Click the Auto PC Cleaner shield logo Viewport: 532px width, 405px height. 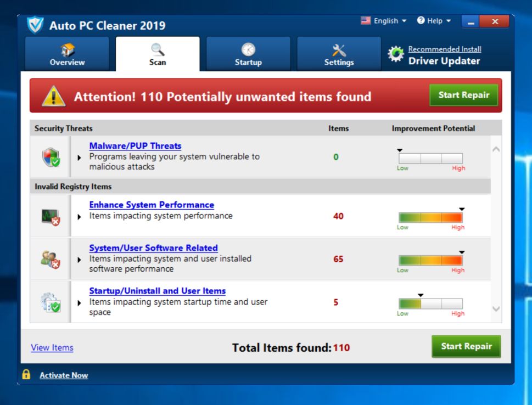pyautogui.click(x=35, y=25)
